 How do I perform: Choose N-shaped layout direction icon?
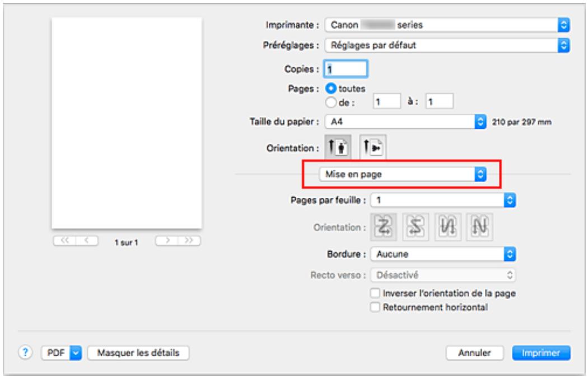click(x=479, y=227)
